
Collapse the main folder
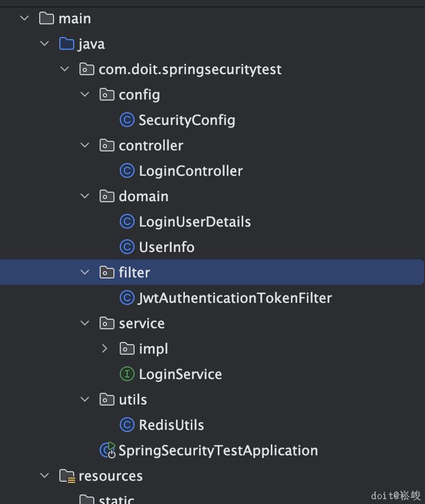pyautogui.click(x=24, y=19)
